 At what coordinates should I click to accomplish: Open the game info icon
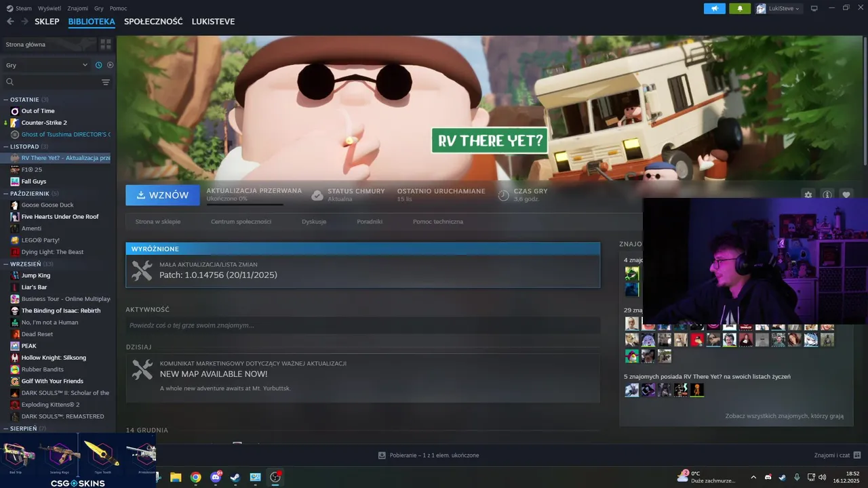[x=827, y=195]
